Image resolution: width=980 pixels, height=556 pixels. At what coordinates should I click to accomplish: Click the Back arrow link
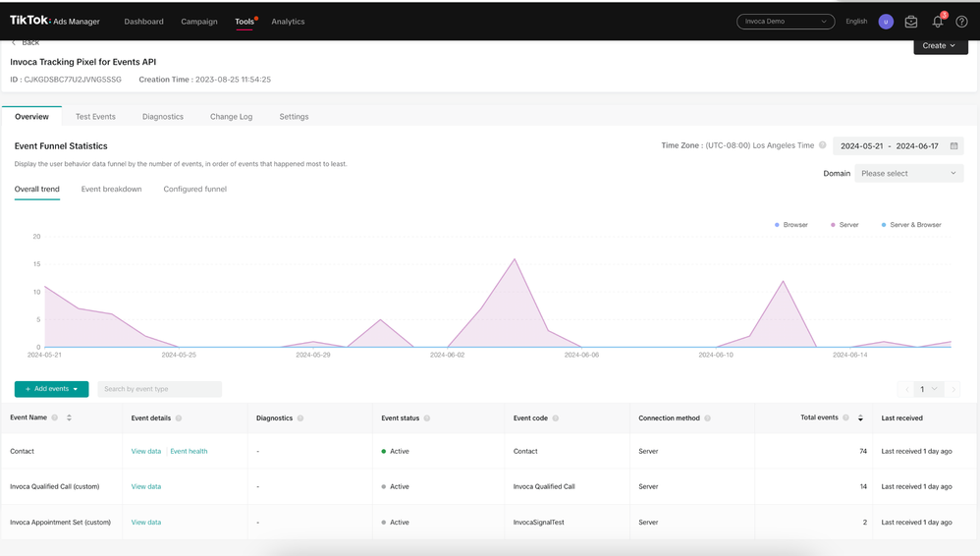(x=25, y=42)
